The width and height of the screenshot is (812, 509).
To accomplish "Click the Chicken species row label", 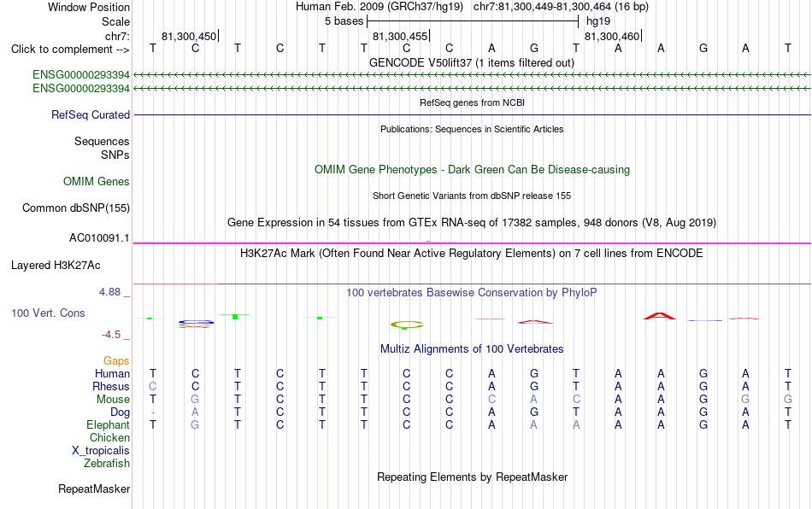I will point(109,437).
